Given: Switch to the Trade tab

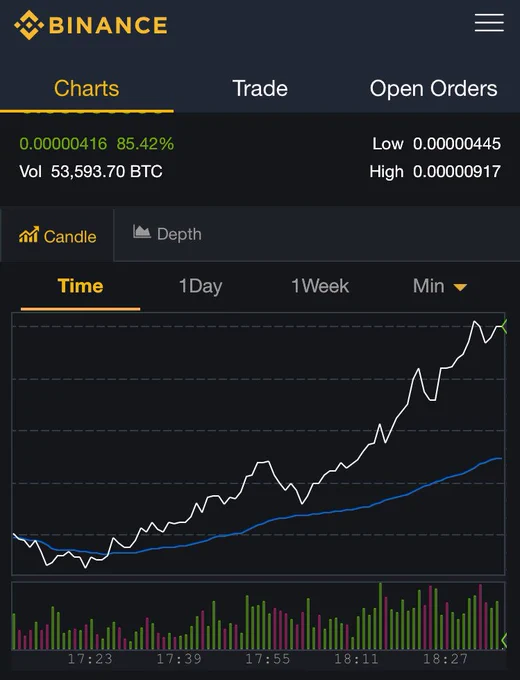Looking at the screenshot, I should click(x=260, y=88).
